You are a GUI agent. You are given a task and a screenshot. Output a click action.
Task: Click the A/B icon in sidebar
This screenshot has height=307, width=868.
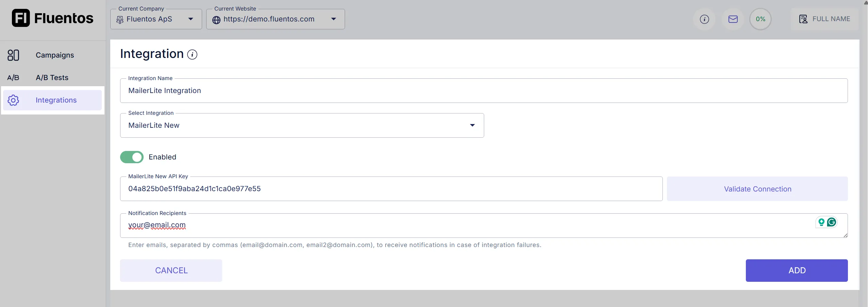[x=13, y=78]
